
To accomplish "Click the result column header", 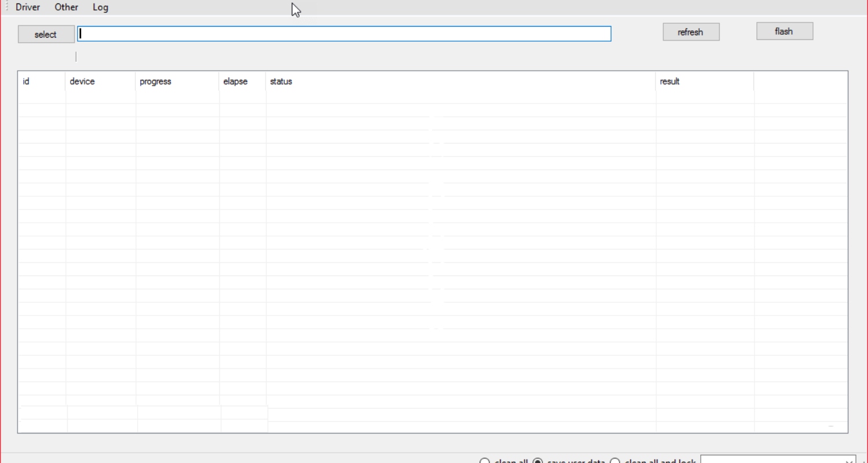I will 705,81.
